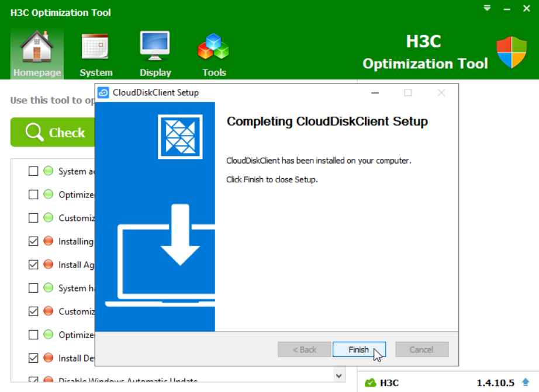Viewport: 539px width, 392px height.
Task: Click 'Click Finish to close Setup.' text
Action: tap(272, 180)
